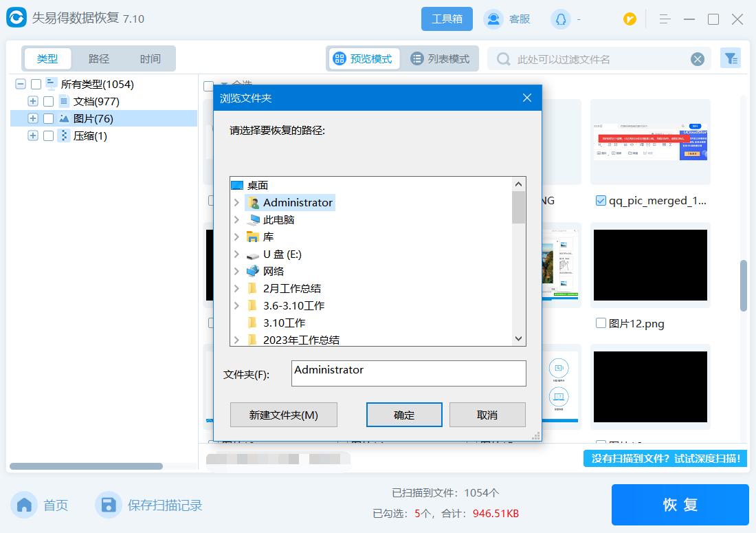756x533 pixels.
Task: Click the QQ contact bell icon
Action: [x=559, y=19]
